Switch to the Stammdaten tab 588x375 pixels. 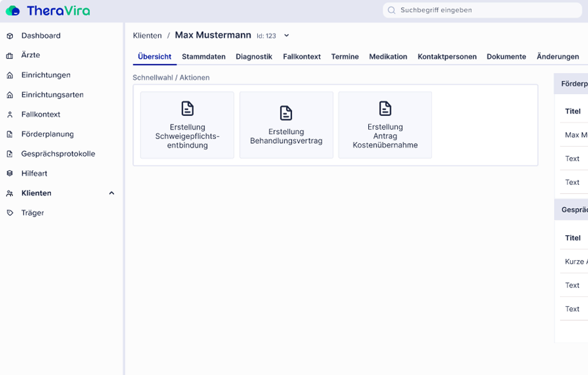coord(204,57)
